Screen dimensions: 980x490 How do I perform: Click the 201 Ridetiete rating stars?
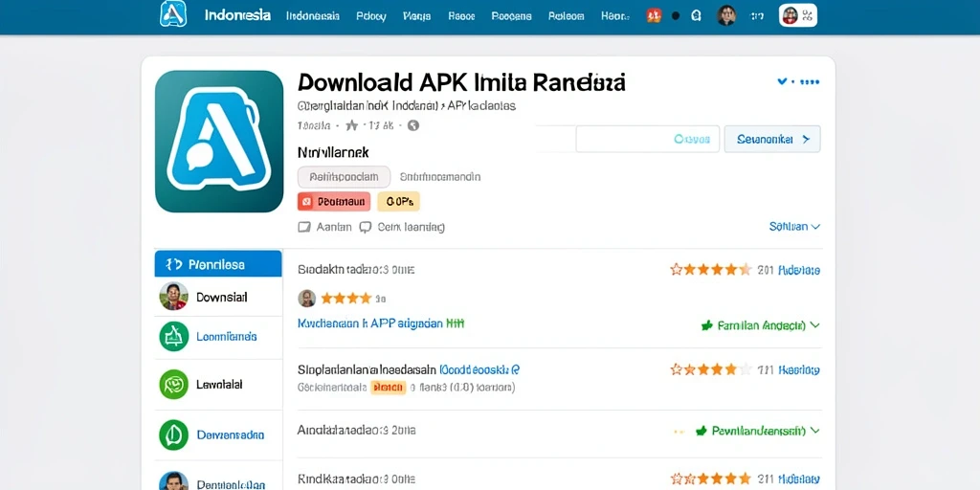[x=711, y=269]
